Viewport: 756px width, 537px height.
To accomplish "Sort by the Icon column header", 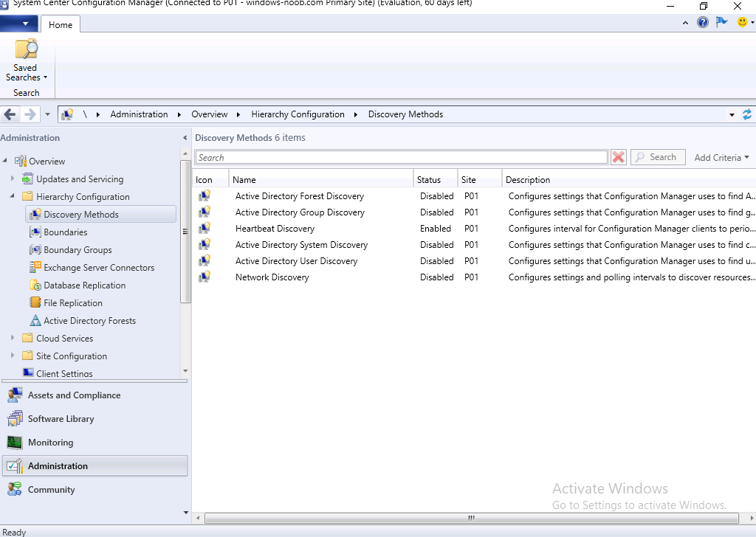I will click(x=210, y=180).
